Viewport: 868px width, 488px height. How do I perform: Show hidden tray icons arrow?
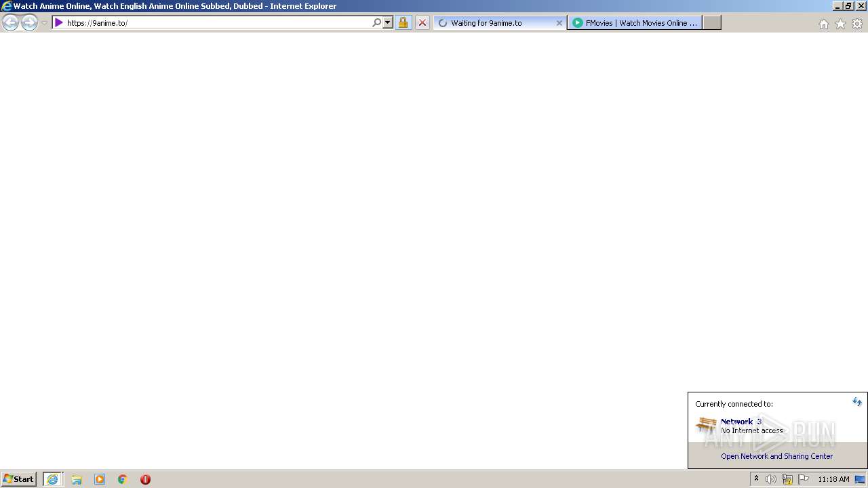pyautogui.click(x=757, y=479)
